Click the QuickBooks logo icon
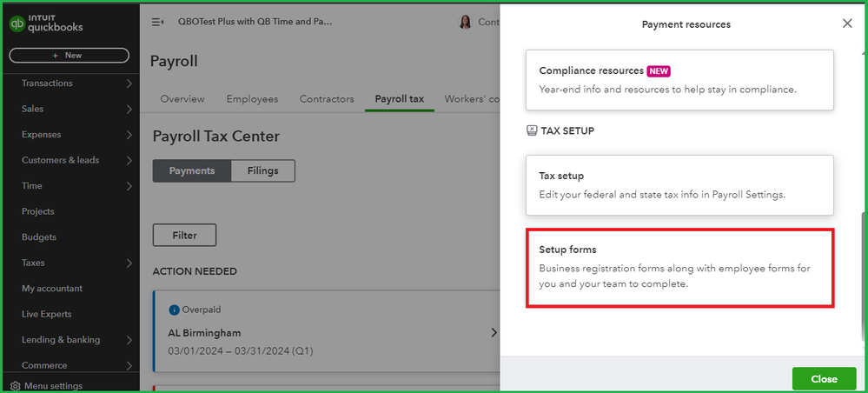 (x=17, y=23)
